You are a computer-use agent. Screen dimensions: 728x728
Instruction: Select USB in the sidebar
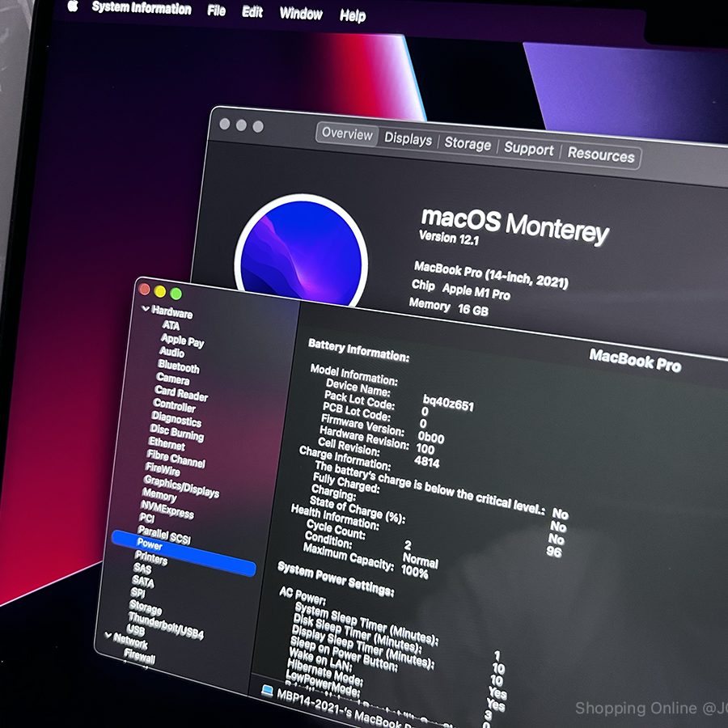coord(136,630)
